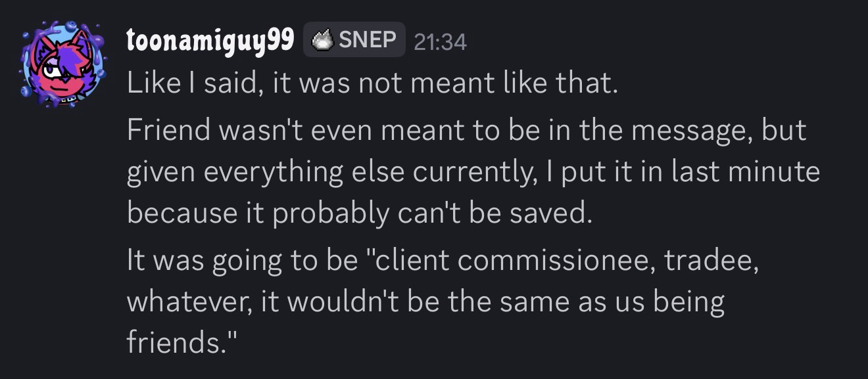Click the word "tradee"
This screenshot has height=379, width=868.
point(710,260)
